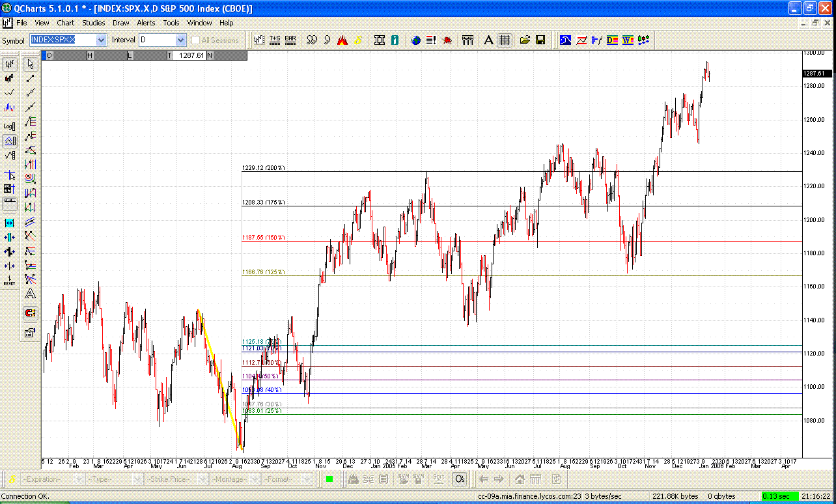Click the green square button in bottom toolbar
The height and width of the screenshot is (504, 836).
329,479
